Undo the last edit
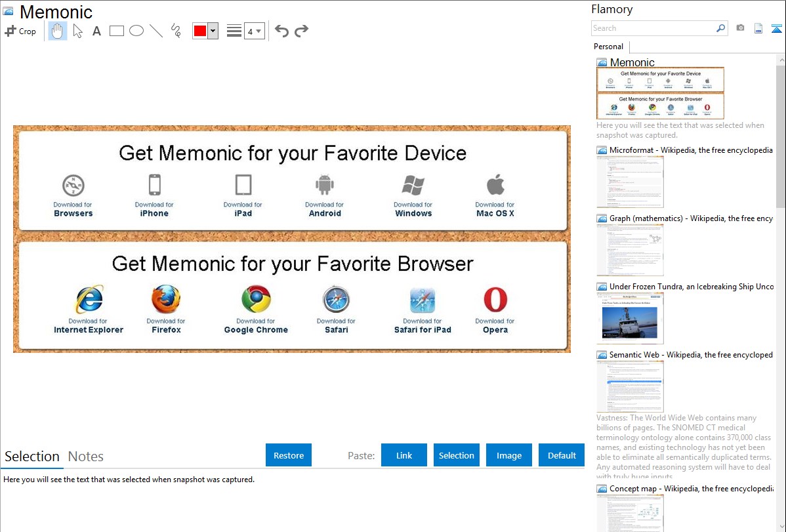 coord(281,31)
